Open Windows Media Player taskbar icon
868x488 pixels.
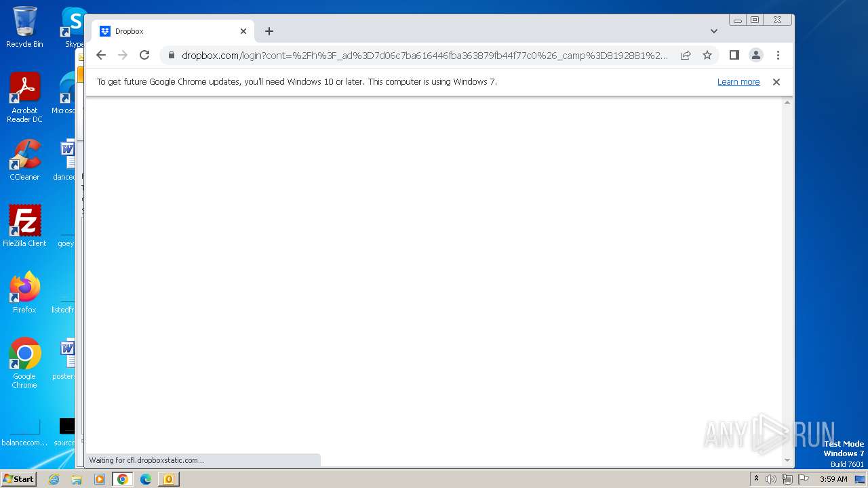point(100,479)
